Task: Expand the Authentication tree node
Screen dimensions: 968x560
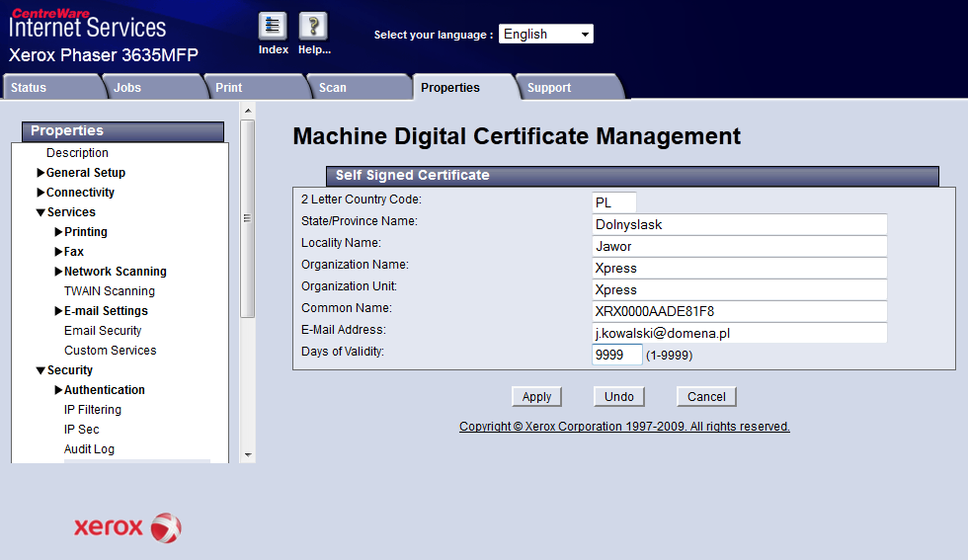Action: (x=58, y=389)
